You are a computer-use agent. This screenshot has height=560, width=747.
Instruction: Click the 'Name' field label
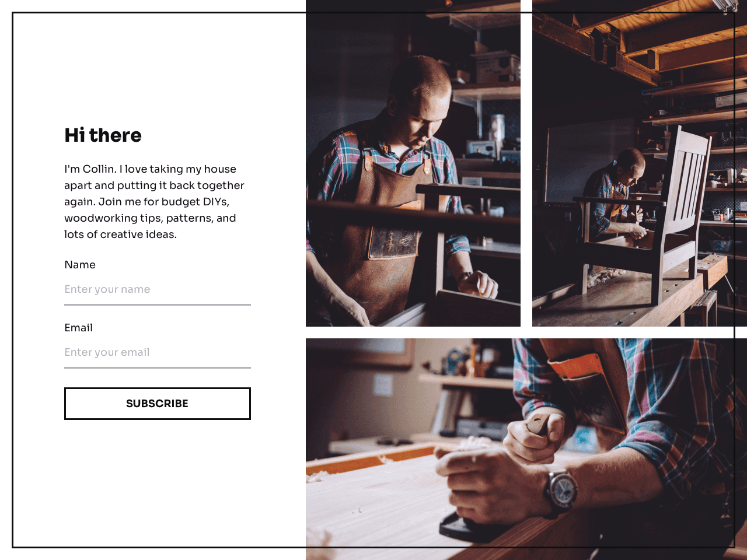pos(80,265)
